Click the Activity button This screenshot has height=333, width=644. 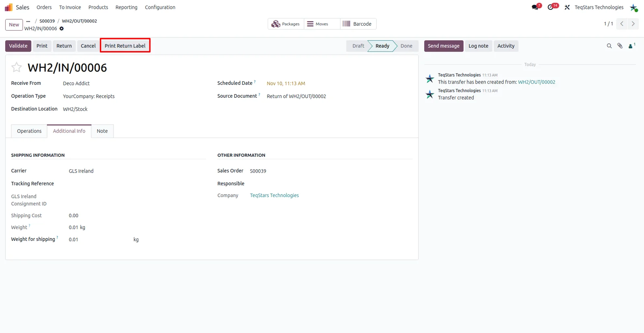(506, 46)
